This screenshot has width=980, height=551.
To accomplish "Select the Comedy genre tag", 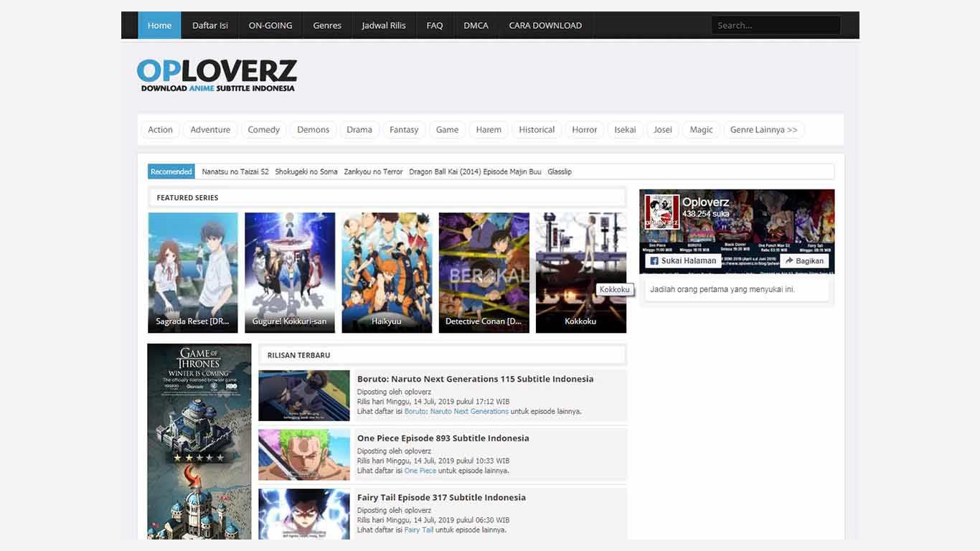I will point(263,130).
